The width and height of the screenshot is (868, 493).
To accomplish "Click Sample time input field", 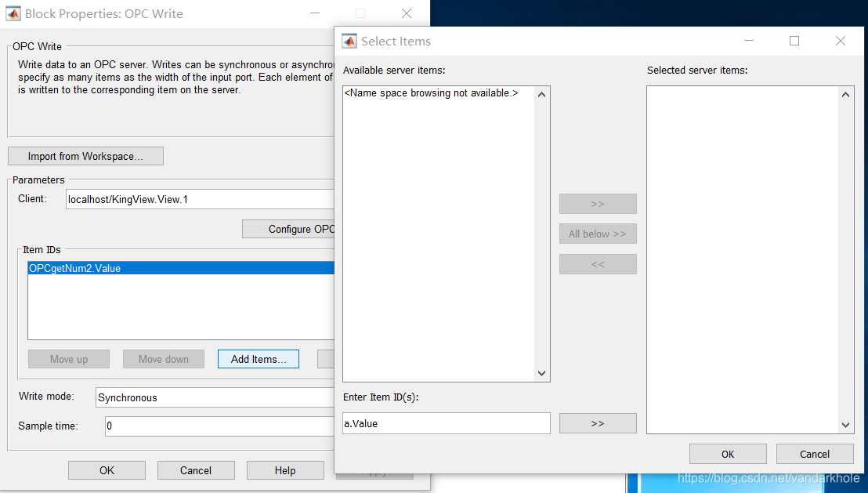I will click(x=220, y=426).
